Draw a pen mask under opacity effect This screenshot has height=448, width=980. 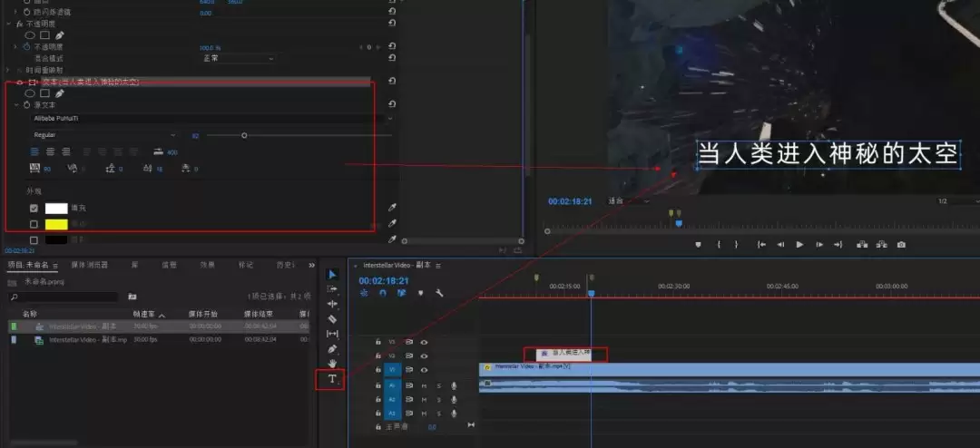pos(60,35)
